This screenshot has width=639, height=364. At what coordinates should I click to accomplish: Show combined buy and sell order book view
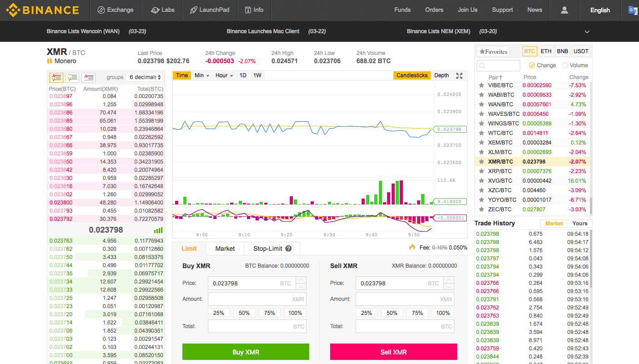[56, 77]
